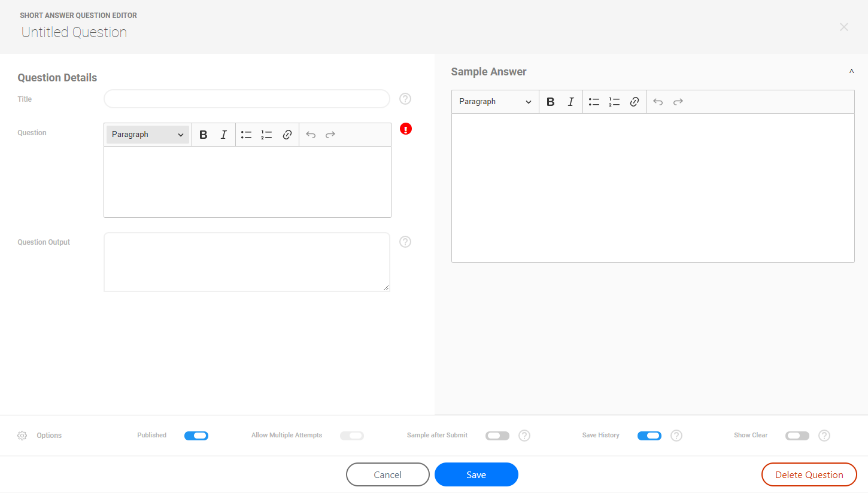Insert bulleted list in Question editor
This screenshot has height=493, width=868.
246,135
